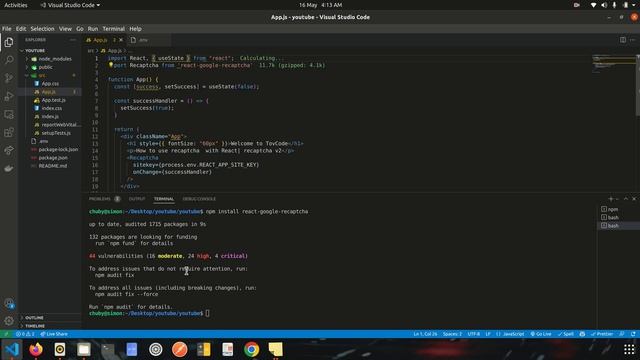Open Google Chrome from the dock
This screenshot has height=360, width=640.
251,349
